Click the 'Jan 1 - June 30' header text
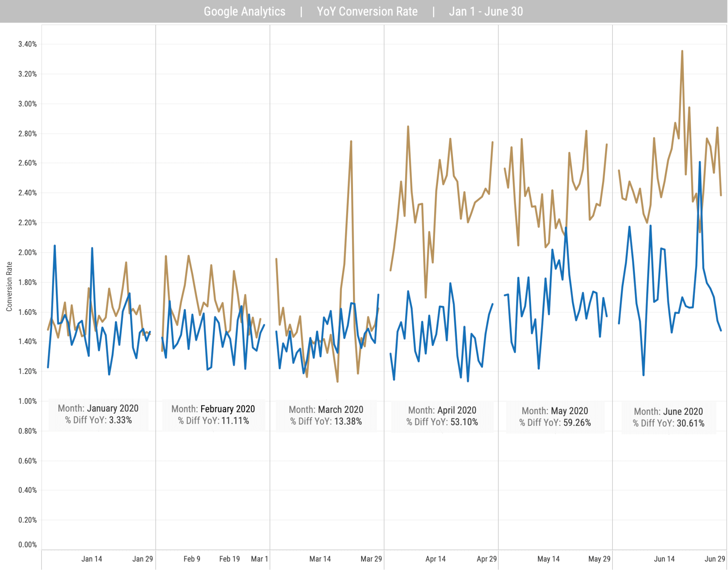The height and width of the screenshot is (570, 728). pos(486,11)
